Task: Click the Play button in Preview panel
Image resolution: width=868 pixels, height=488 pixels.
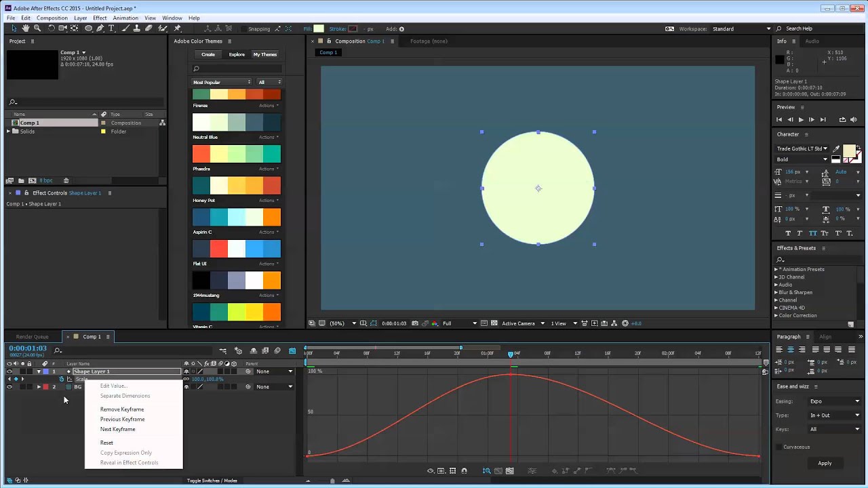Action: [x=801, y=119]
